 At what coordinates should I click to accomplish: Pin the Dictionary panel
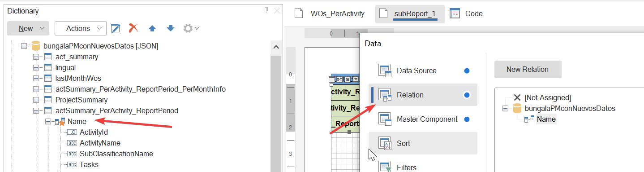[x=266, y=10]
